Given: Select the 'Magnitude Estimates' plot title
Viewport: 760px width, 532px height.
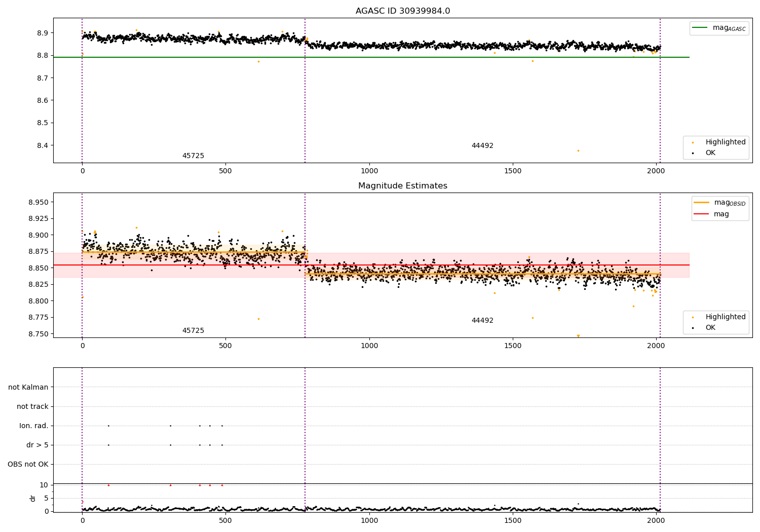Looking at the screenshot, I should point(403,186).
